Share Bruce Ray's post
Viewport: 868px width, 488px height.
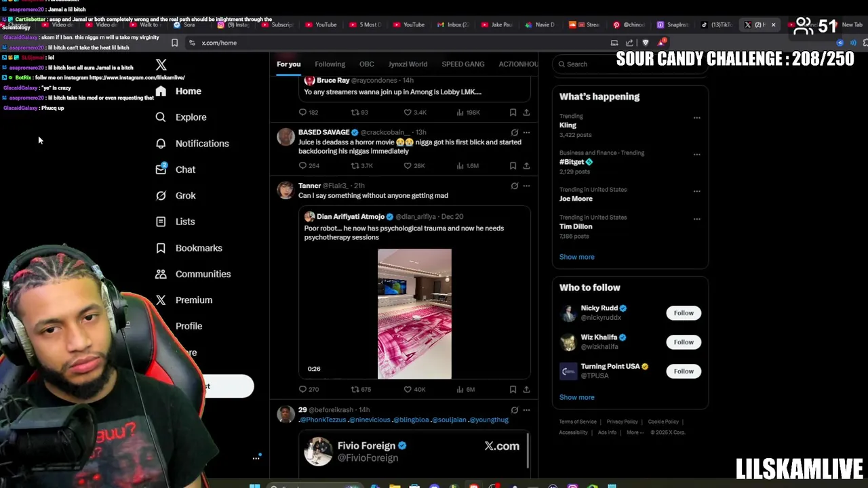coord(526,112)
